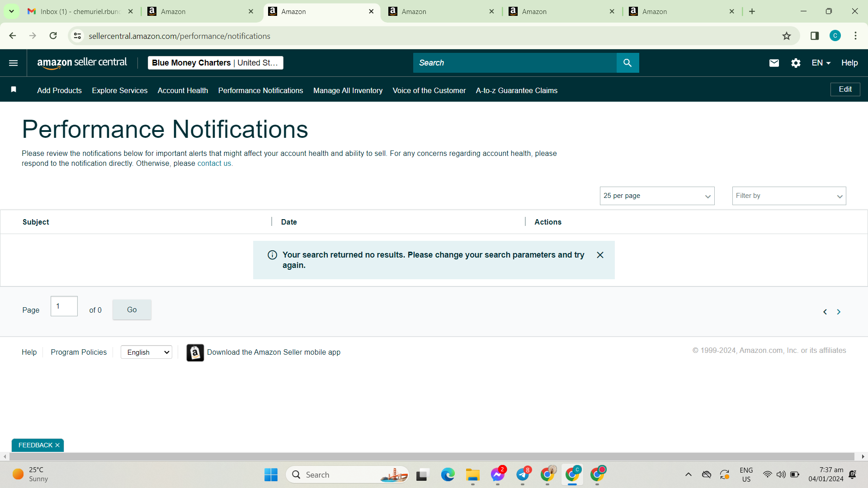Click the Go pagination button
The image size is (868, 488).
[x=132, y=310]
